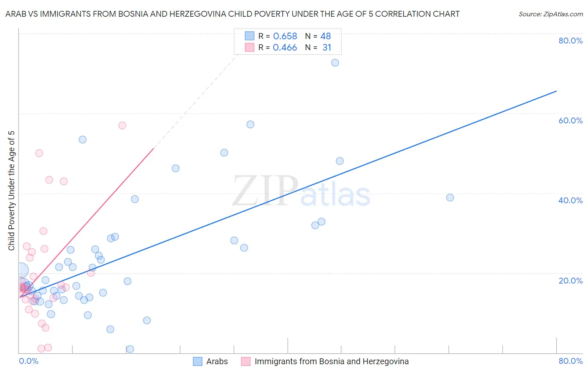588x373 pixels.
Task: Click the pink data point near 57%
Action: pos(122,125)
